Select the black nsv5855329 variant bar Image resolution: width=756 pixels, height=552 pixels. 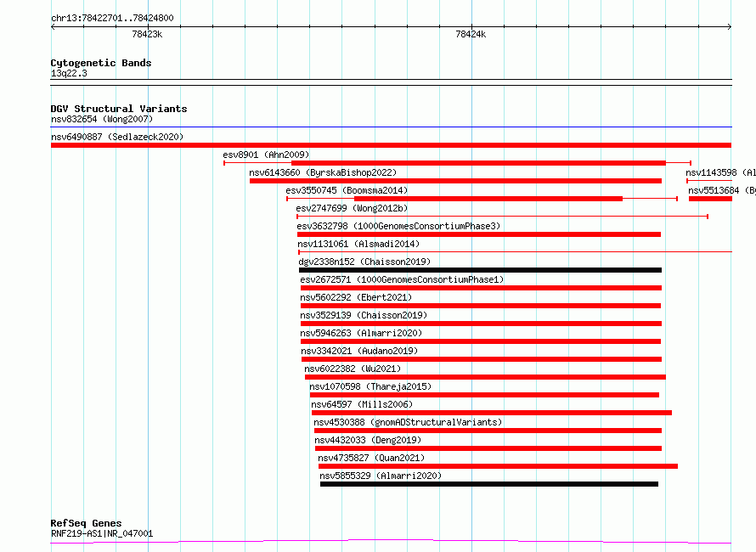pos(489,484)
